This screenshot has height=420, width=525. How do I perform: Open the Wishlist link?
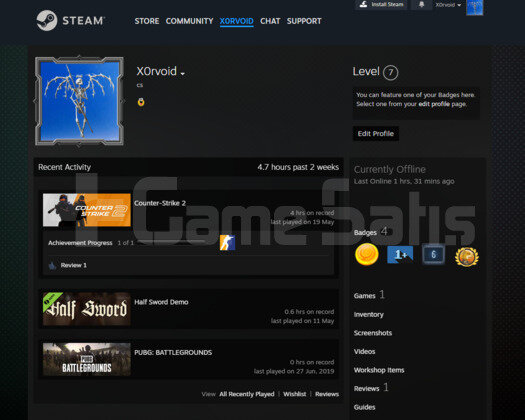[295, 394]
